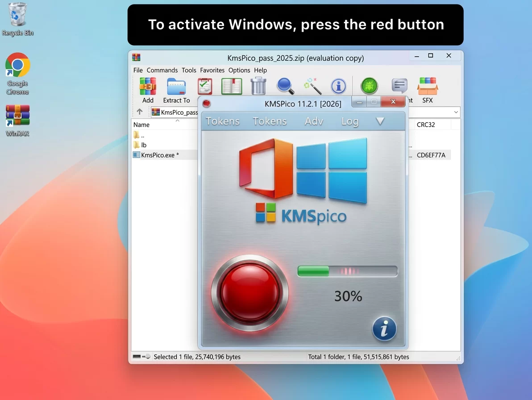Maximize the WinRAR window
This screenshot has height=400, width=532.
[431, 56]
